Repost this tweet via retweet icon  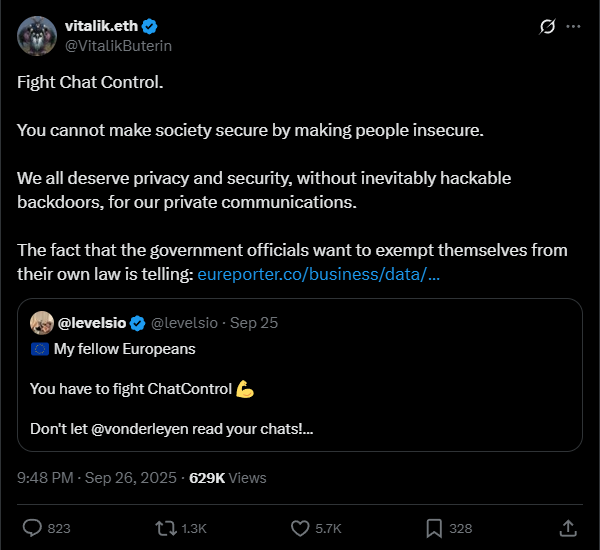pyautogui.click(x=166, y=527)
